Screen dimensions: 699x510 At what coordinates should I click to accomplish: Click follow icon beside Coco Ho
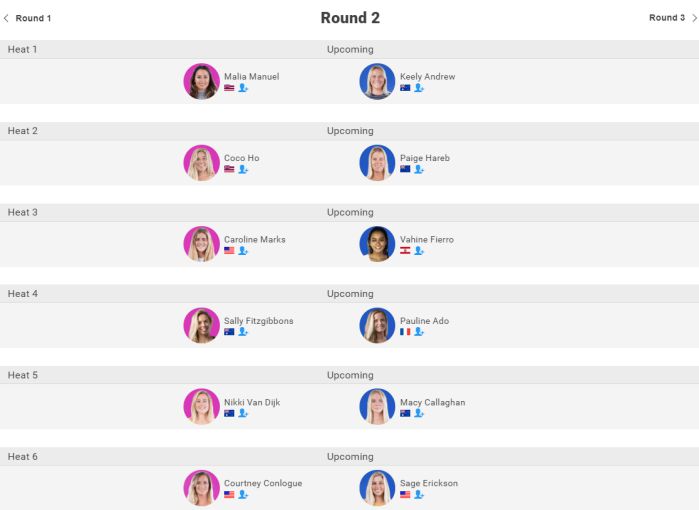tap(243, 169)
